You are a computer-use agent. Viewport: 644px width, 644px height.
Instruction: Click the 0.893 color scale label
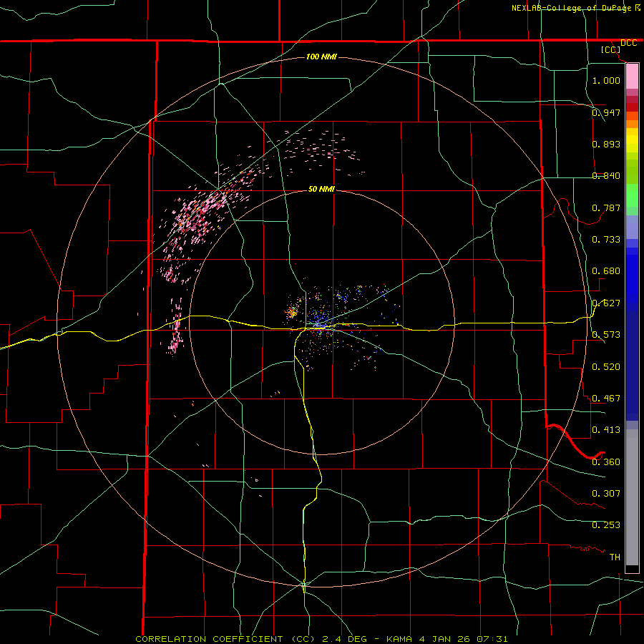point(606,144)
